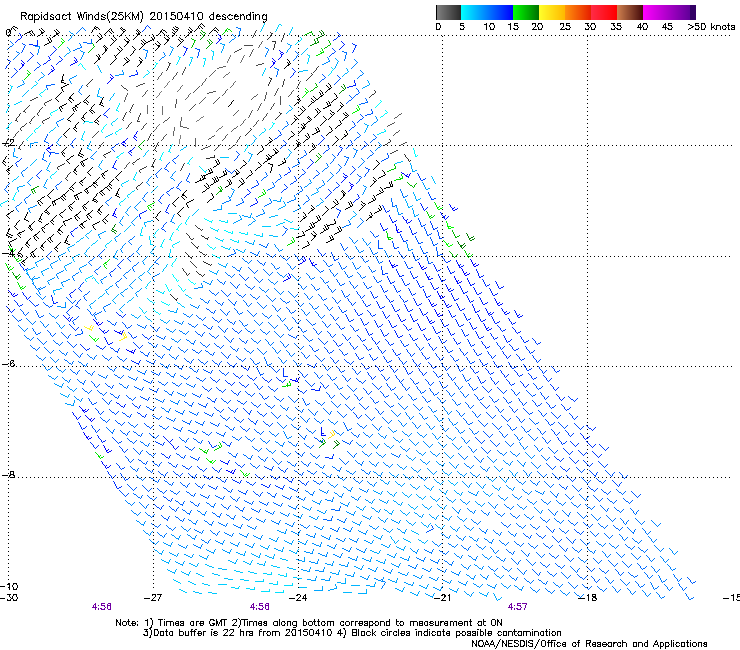Click the legend label '35'
The image size is (740, 650).
click(616, 27)
